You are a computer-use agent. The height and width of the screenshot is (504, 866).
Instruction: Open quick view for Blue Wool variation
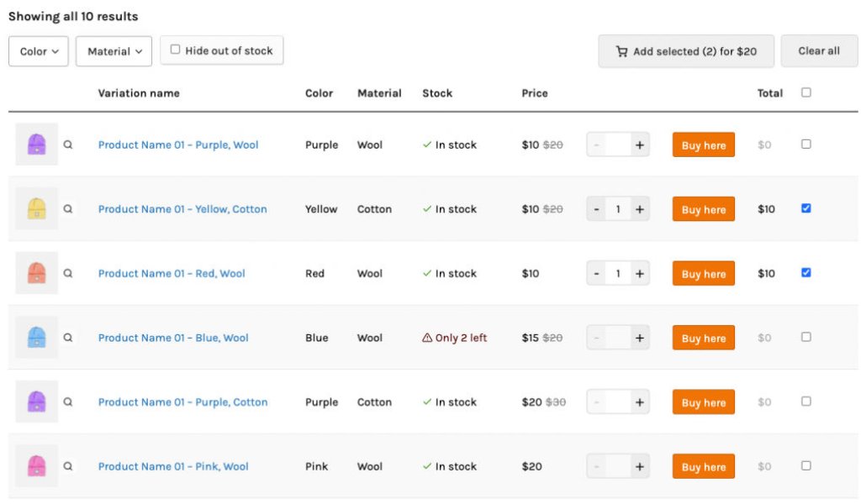68,337
